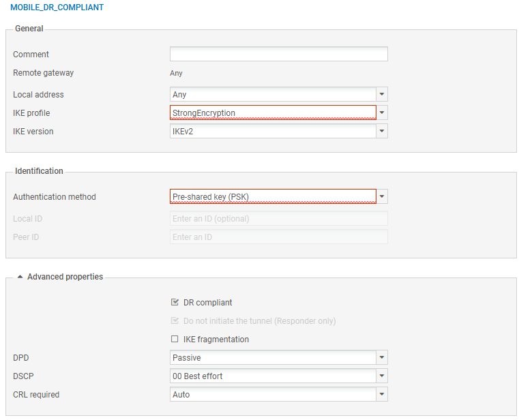Click the Comment text field
The image size is (519, 420).
point(278,55)
